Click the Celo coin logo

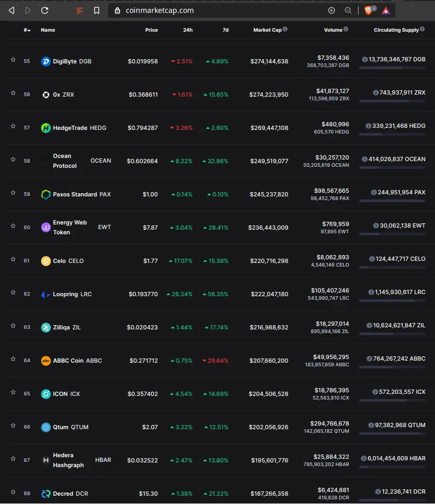coord(46,261)
